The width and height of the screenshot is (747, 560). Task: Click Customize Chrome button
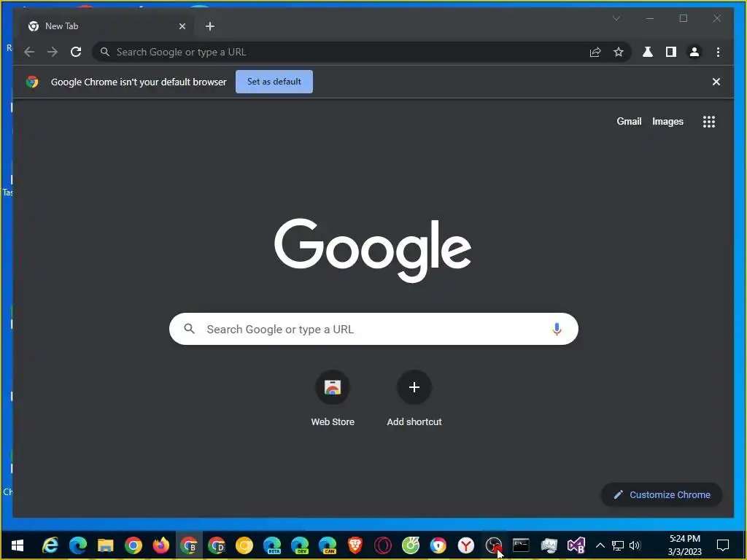click(662, 495)
